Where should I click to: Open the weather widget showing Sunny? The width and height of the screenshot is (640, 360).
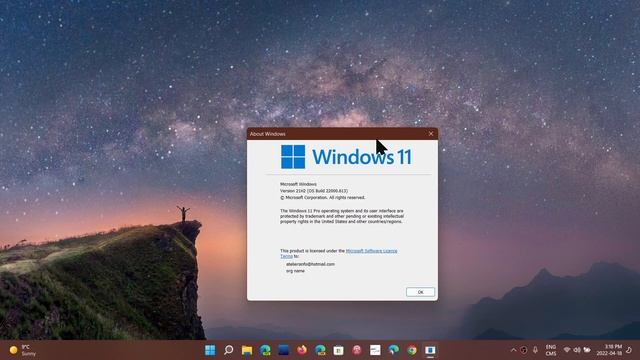point(23,350)
